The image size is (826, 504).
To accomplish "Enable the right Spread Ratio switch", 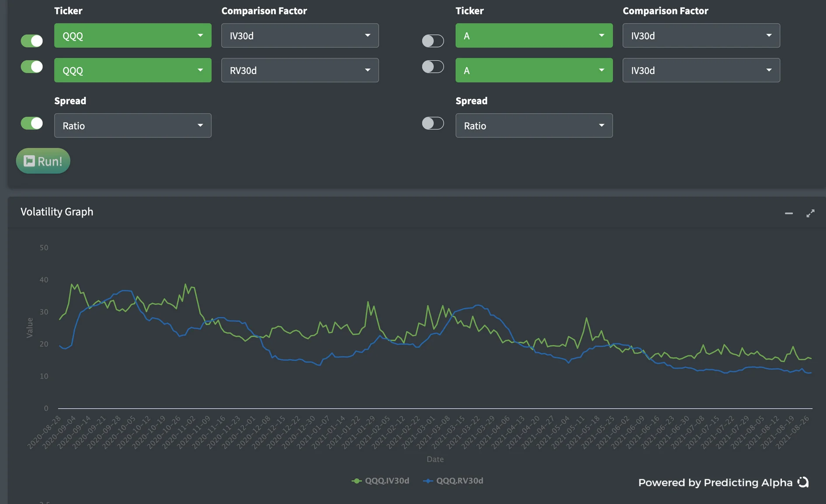I will [x=433, y=123].
